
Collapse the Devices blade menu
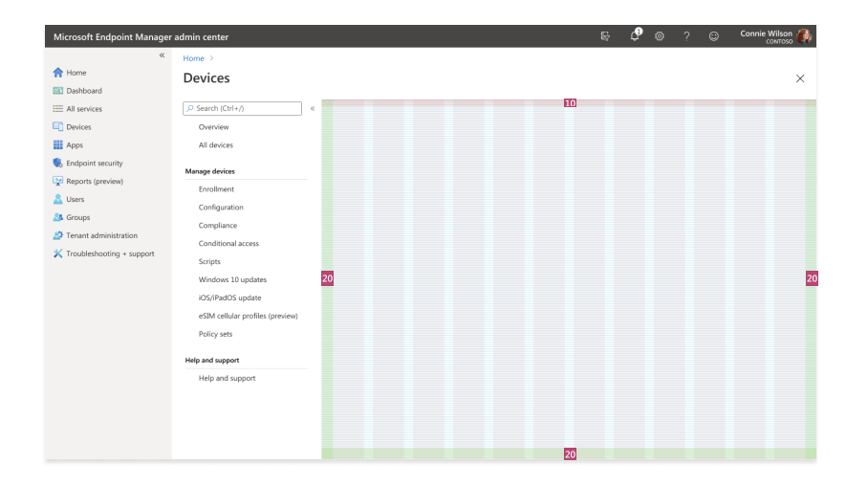[313, 109]
